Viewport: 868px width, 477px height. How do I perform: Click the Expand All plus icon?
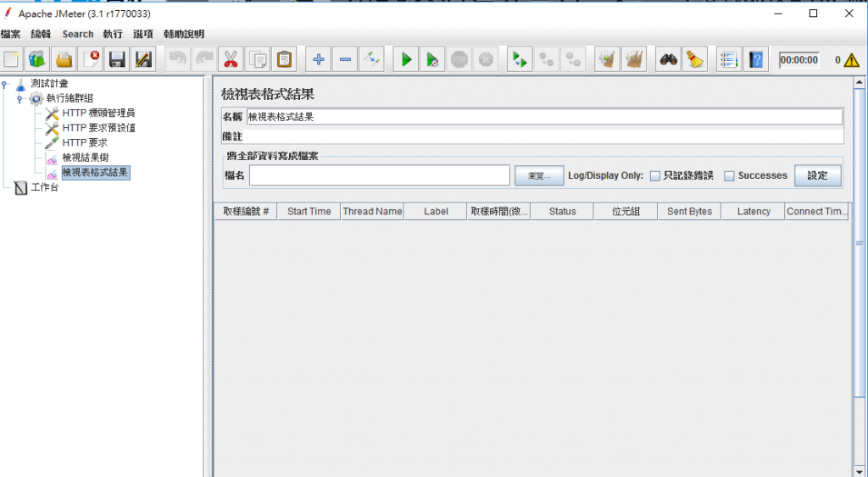(x=319, y=59)
